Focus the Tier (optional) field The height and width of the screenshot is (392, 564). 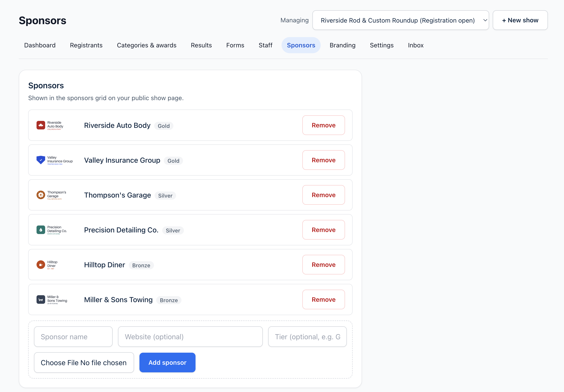[x=307, y=337]
